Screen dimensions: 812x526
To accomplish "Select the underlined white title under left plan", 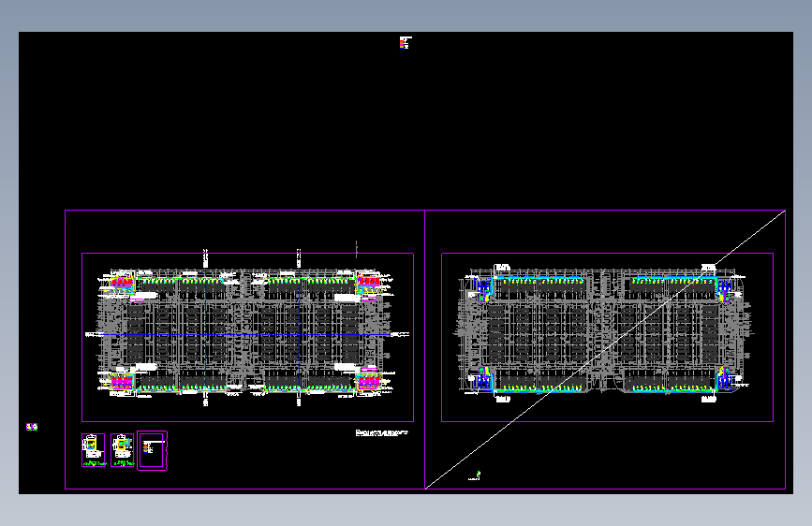I will pos(382,432).
